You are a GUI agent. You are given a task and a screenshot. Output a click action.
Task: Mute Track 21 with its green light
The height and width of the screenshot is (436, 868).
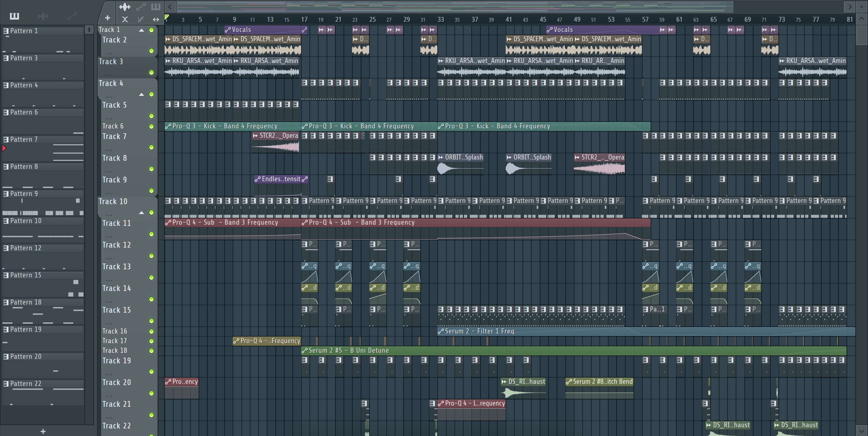click(152, 415)
